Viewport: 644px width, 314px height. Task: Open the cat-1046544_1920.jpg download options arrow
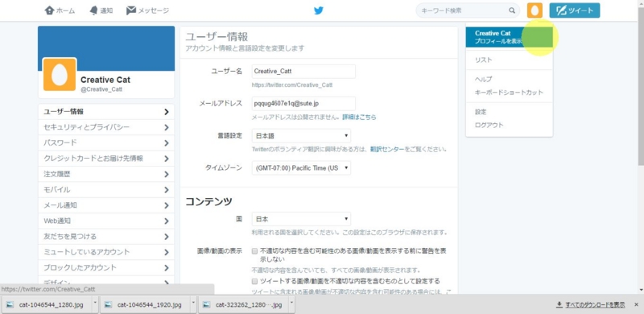pyautogui.click(x=193, y=304)
